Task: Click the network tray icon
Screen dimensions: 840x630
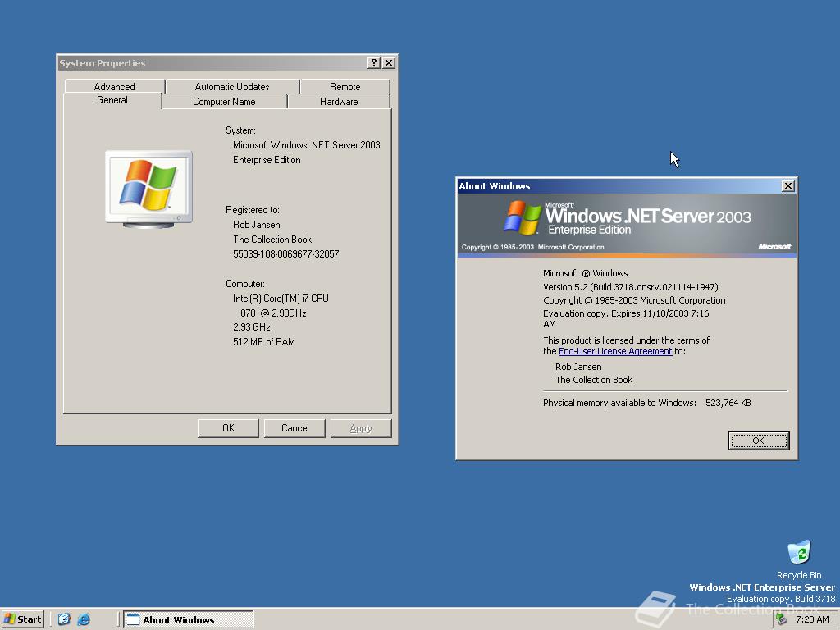Action: pyautogui.click(x=782, y=619)
